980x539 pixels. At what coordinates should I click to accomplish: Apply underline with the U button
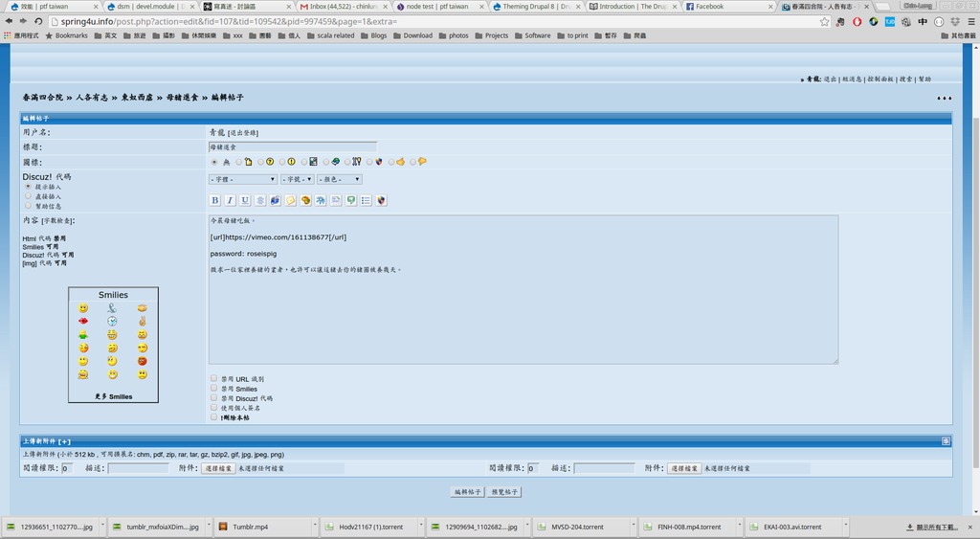(x=245, y=200)
